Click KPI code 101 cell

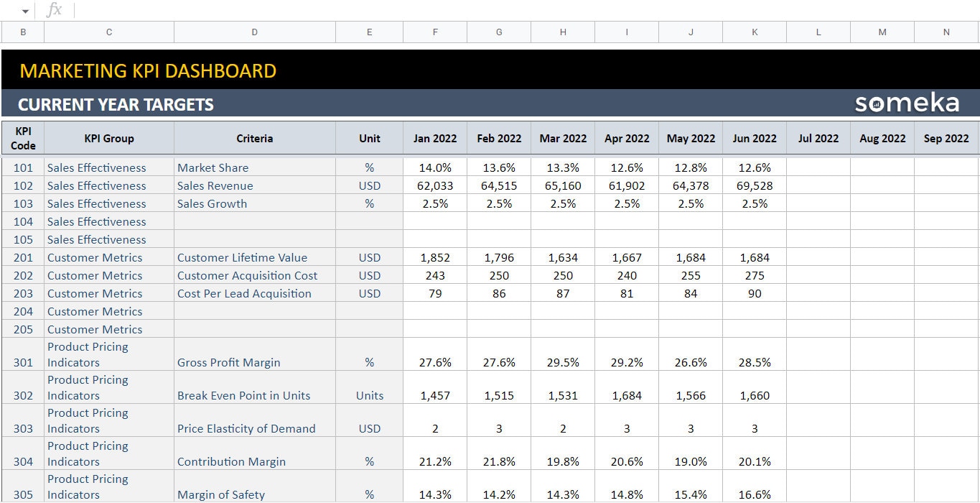pos(23,167)
